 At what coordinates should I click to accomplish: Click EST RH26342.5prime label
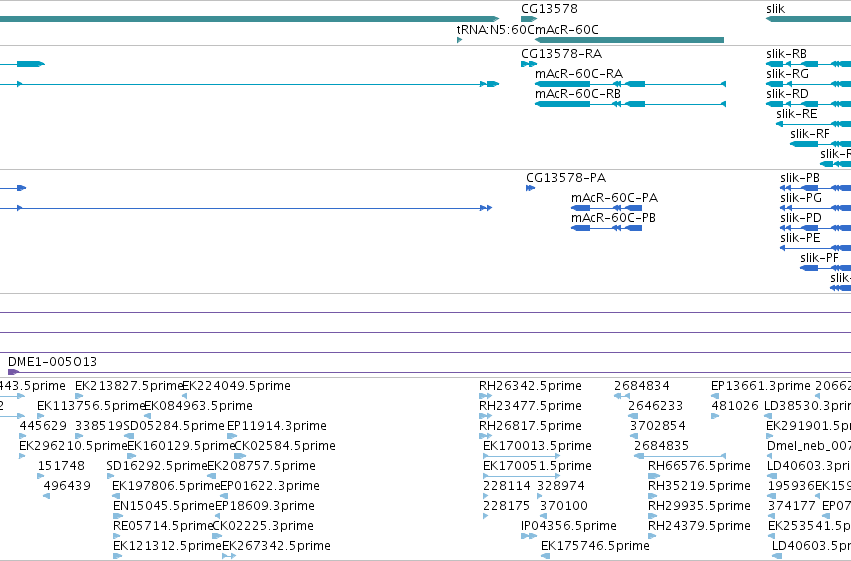pos(530,386)
